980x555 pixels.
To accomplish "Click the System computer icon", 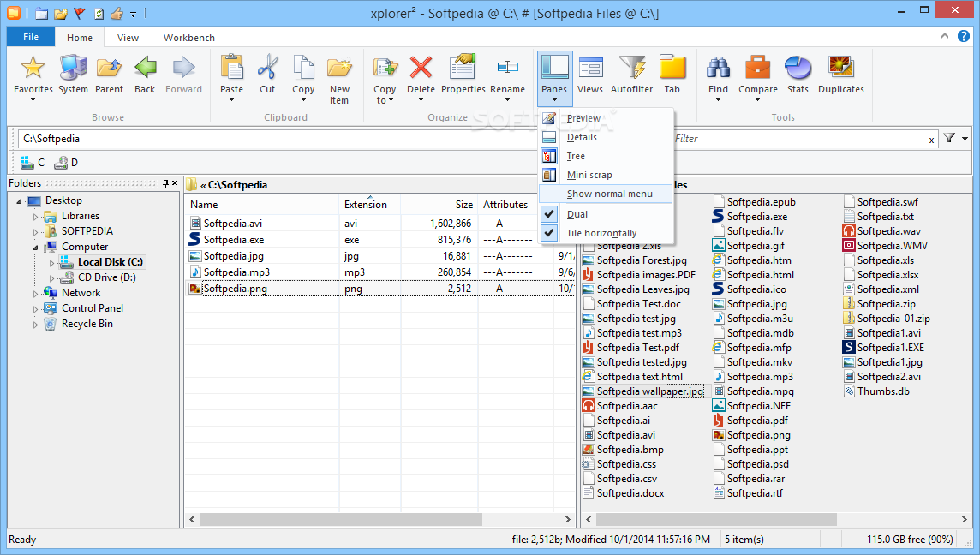I will (x=73, y=68).
